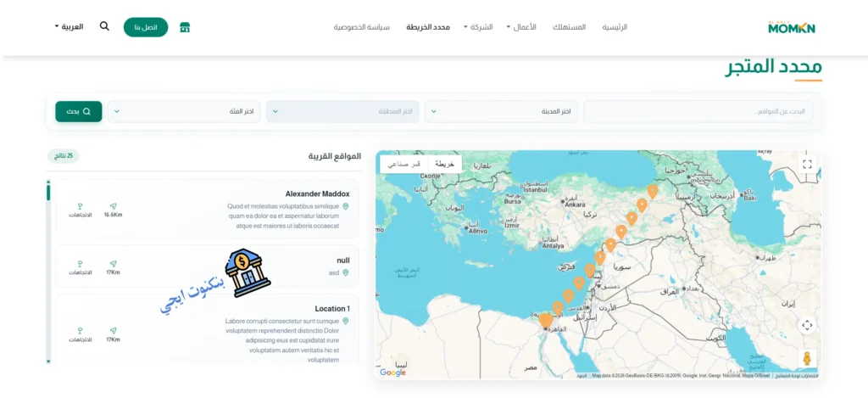Click the 16.6Km distance arrow icon
Viewport: 868px width, 398px height.
113,205
